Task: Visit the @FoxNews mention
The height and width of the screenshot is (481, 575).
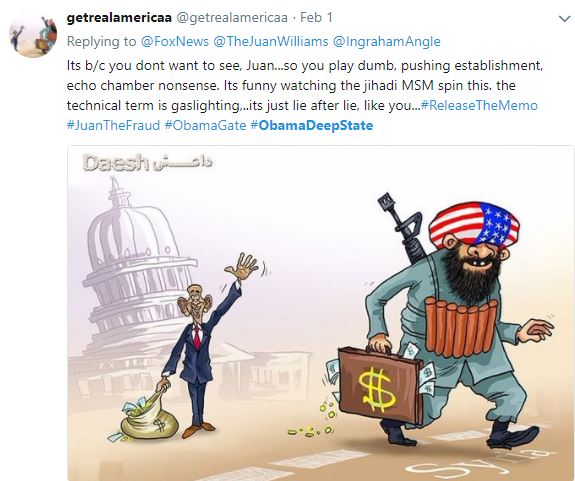Action: [175, 41]
